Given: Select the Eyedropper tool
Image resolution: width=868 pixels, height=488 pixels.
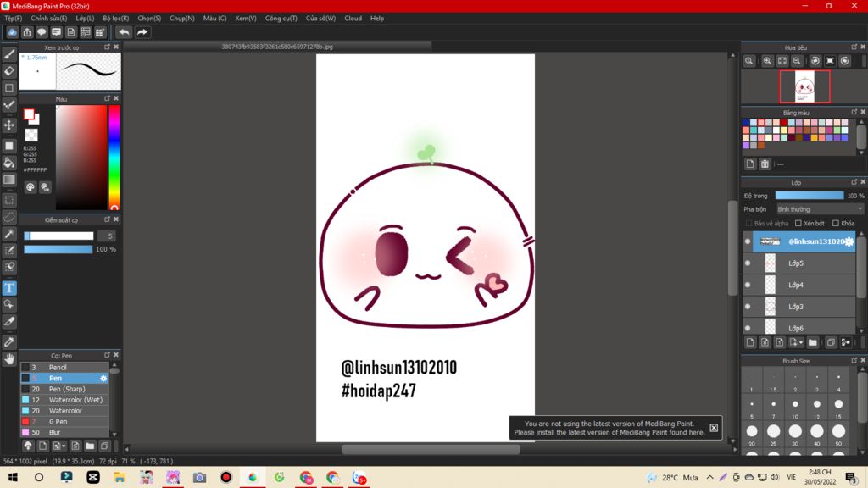Looking at the screenshot, I should (x=9, y=342).
